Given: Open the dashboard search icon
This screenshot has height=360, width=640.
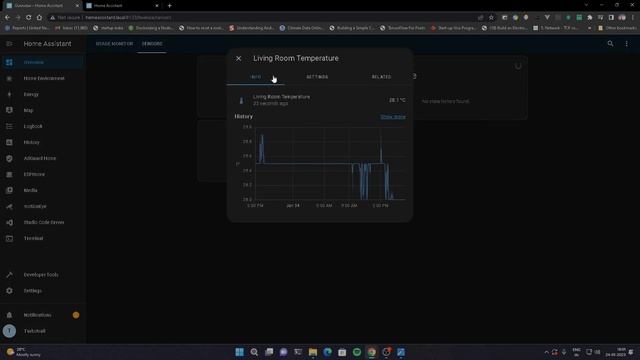Looking at the screenshot, I should [610, 43].
